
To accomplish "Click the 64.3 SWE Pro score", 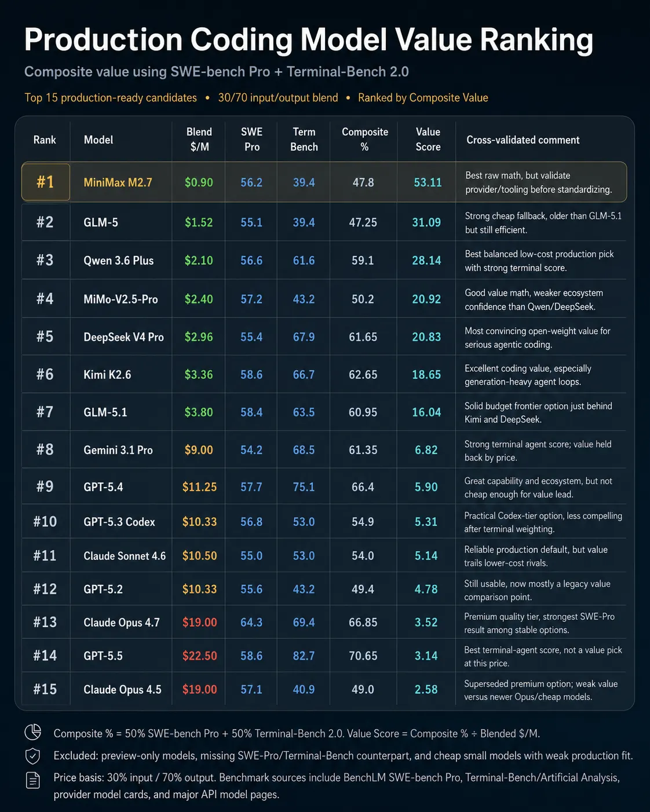I will pyautogui.click(x=251, y=623).
